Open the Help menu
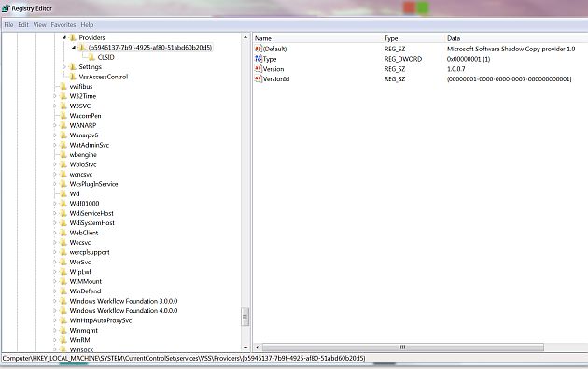Viewport: 588px width, 369px height. (87, 25)
